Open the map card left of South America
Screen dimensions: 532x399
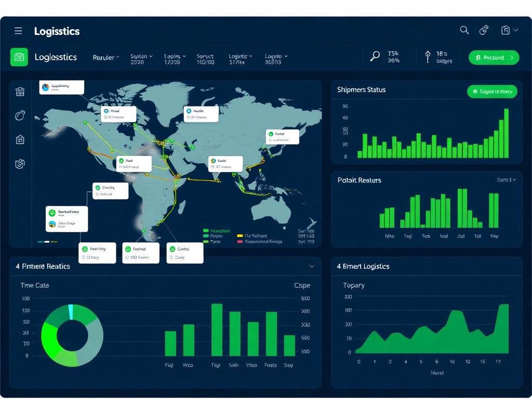tap(110, 191)
